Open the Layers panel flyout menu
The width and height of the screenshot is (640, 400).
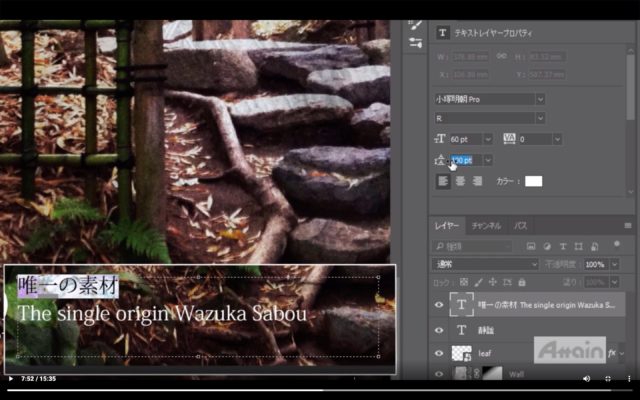coord(628,225)
